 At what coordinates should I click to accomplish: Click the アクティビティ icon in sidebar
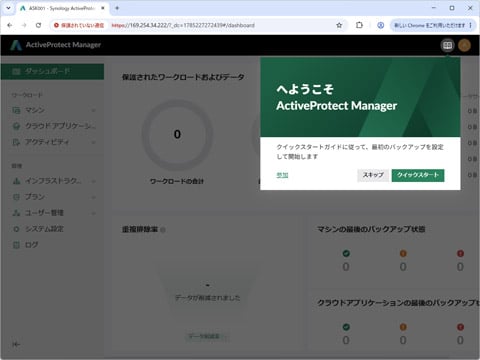pos(16,142)
